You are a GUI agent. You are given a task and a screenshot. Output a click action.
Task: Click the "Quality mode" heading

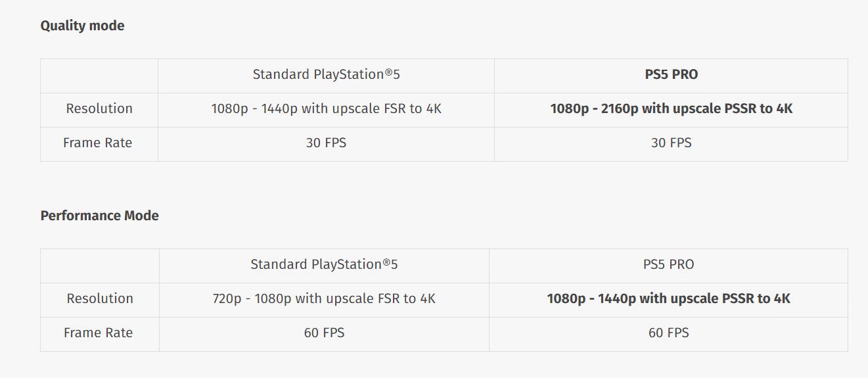82,26
